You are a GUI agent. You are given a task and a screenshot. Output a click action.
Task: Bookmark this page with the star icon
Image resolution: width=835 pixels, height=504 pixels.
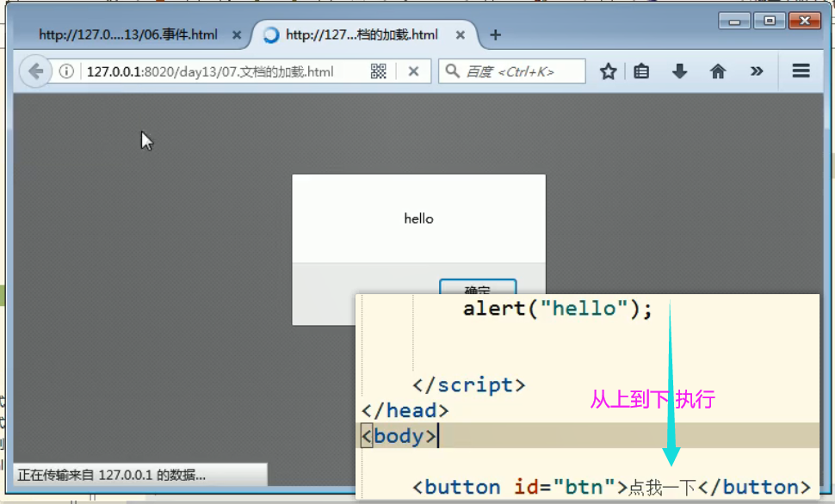608,71
